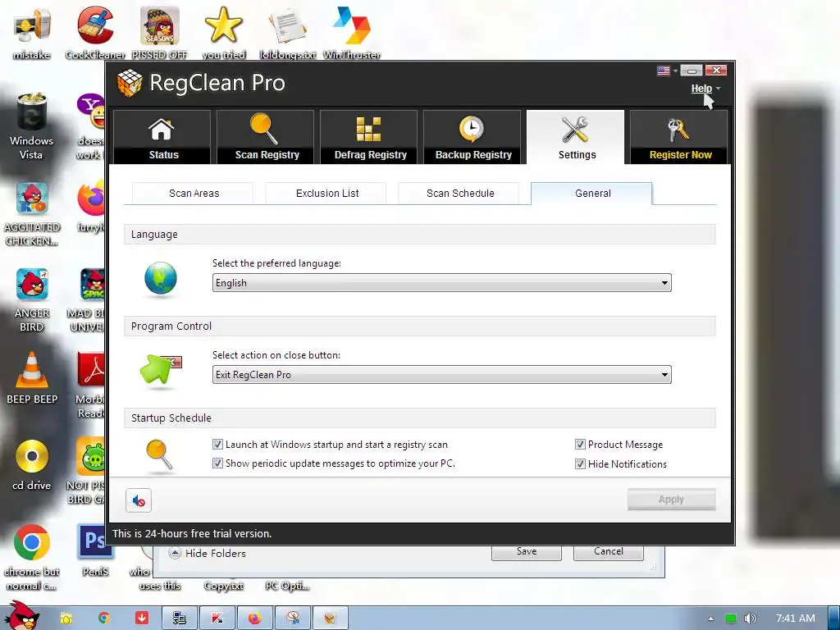
Task: Open the Defrag Registry tab
Action: point(369,137)
